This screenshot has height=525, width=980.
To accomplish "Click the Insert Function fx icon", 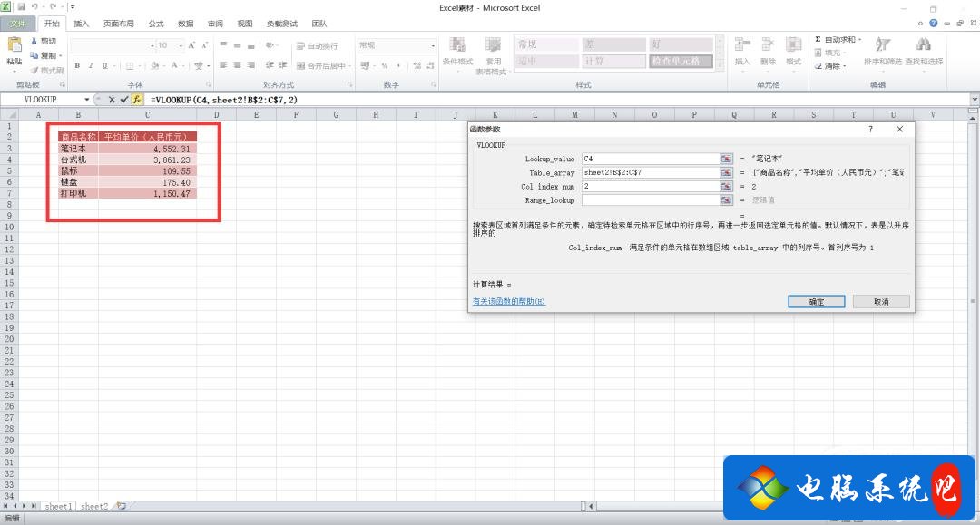I will pyautogui.click(x=138, y=100).
